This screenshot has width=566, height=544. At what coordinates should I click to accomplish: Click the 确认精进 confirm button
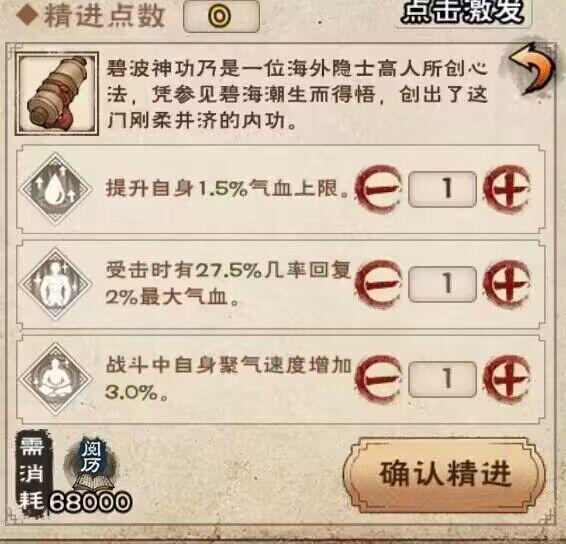tap(444, 474)
